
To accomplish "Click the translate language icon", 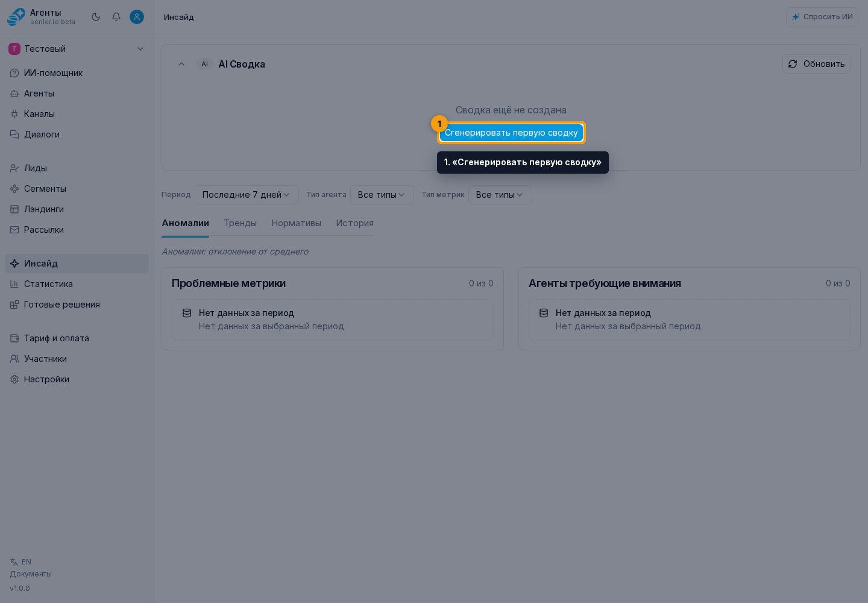I will 14,562.
